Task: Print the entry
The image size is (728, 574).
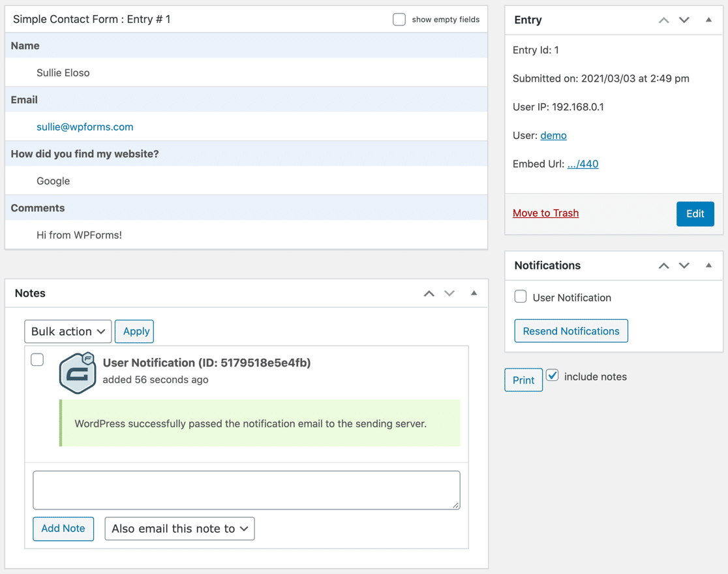Action: [523, 380]
